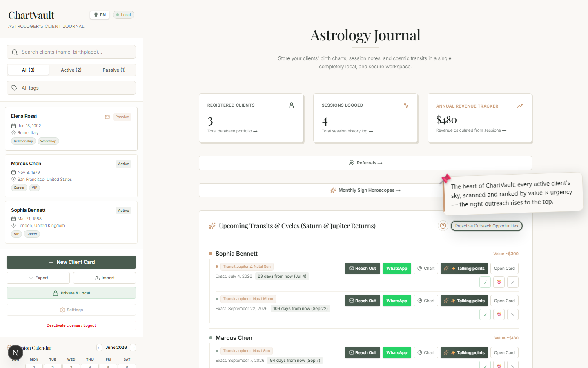Open Total session history log link
This screenshot has width=588, height=368.
coord(347,131)
